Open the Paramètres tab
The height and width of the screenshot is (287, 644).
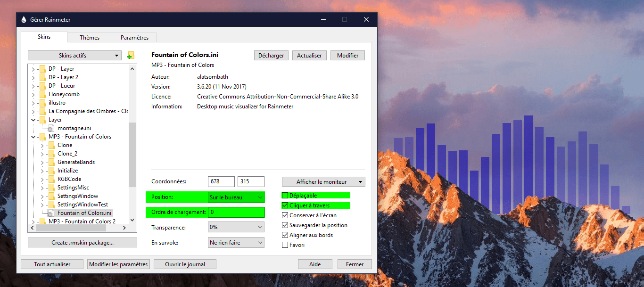tap(134, 38)
